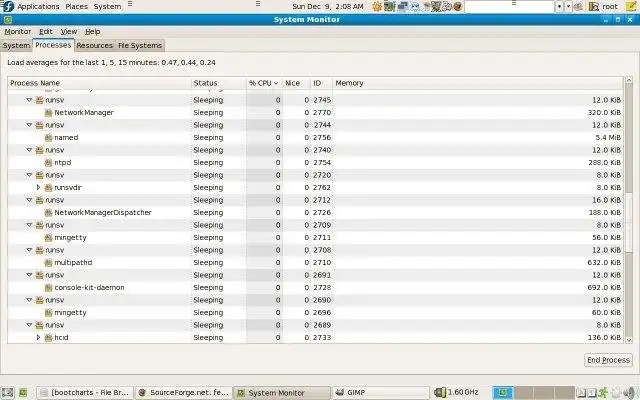Select the ntpd process row
Viewport: 640px width, 400px height.
[315, 162]
